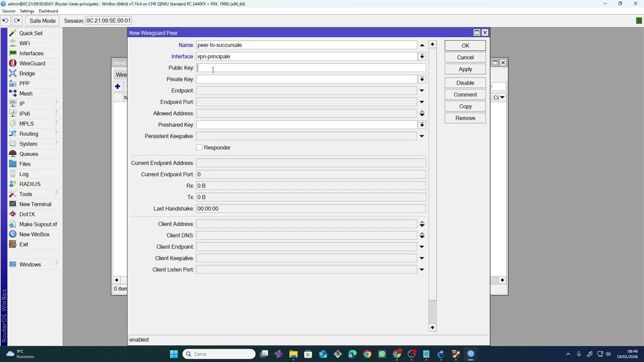Open Google Chrome from the taskbar

coord(367,354)
